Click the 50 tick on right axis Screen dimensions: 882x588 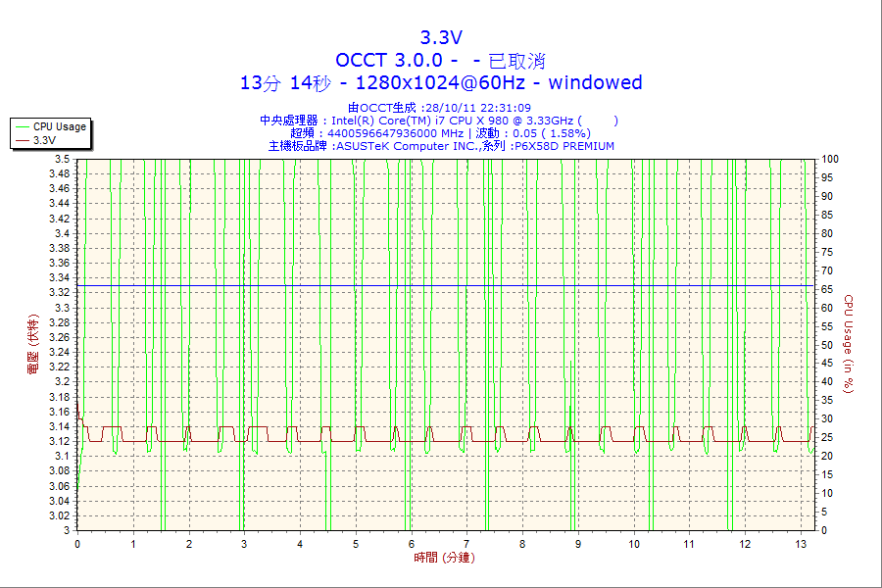click(827, 345)
